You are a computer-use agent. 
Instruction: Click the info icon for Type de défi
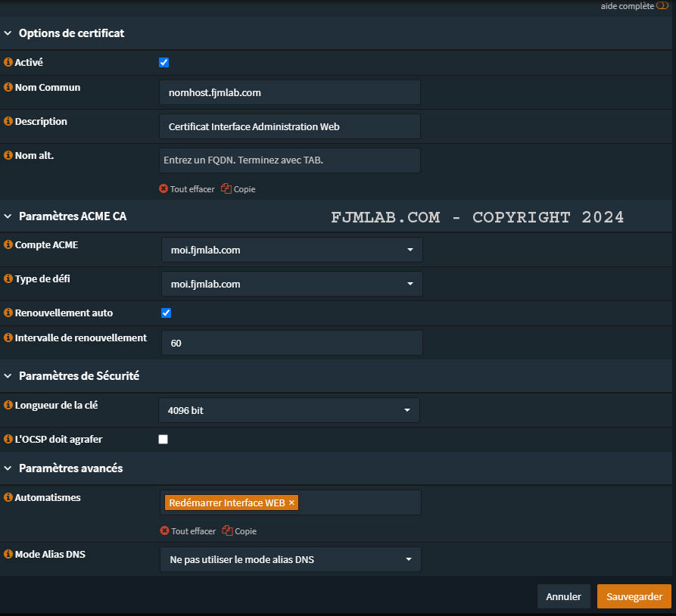[8, 279]
